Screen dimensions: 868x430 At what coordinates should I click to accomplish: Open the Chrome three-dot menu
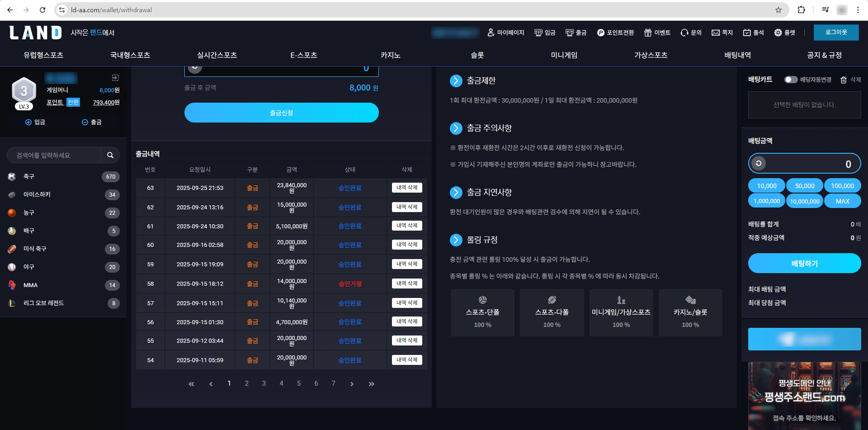(x=858, y=10)
